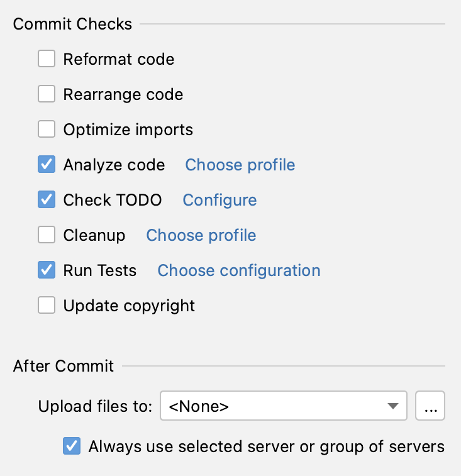The width and height of the screenshot is (461, 476).
Task: Open the Upload files to dropdown
Action: [284, 406]
